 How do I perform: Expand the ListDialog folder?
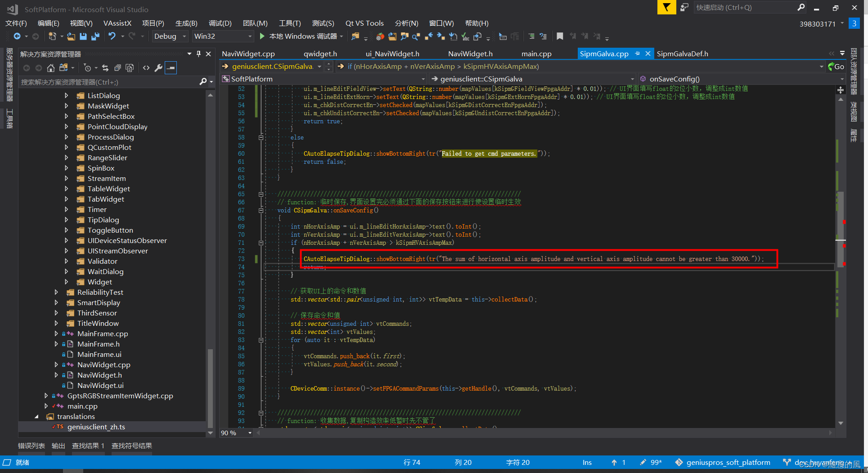(x=67, y=95)
